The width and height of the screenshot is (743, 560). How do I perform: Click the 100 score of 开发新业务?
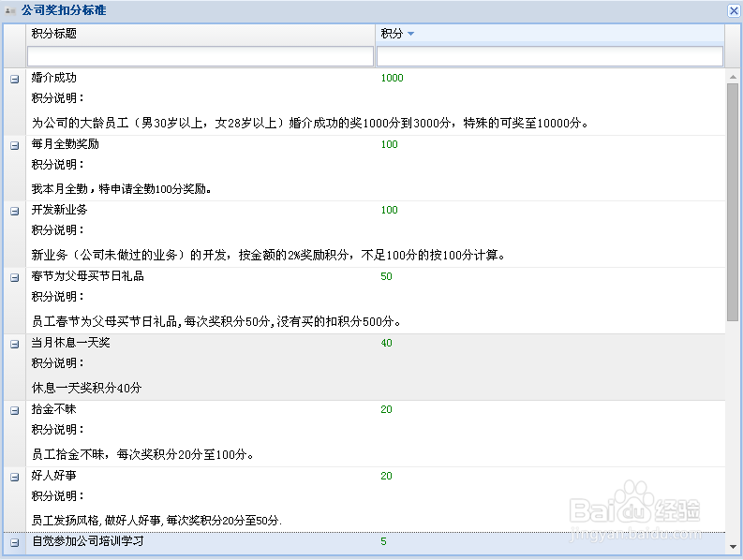[389, 210]
